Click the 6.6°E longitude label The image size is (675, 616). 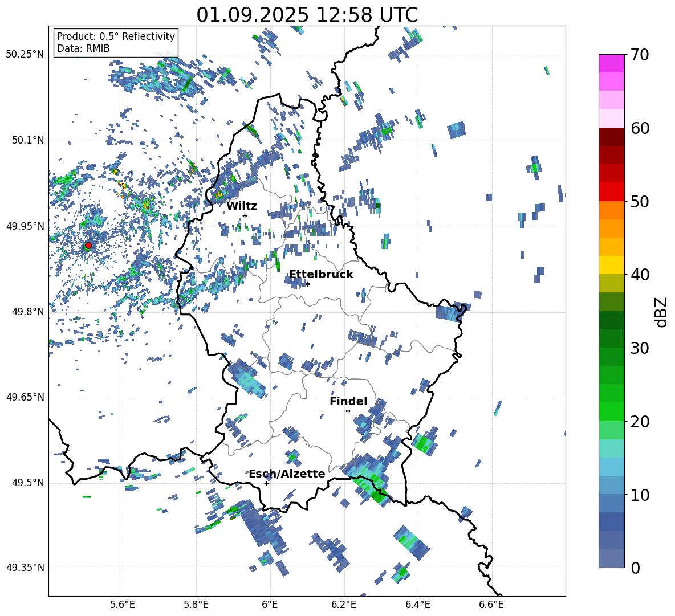coord(491,605)
